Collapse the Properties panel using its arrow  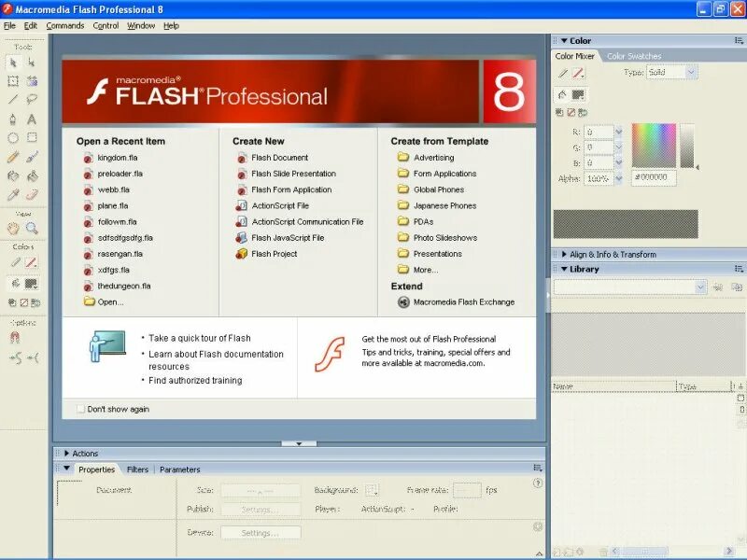66,469
